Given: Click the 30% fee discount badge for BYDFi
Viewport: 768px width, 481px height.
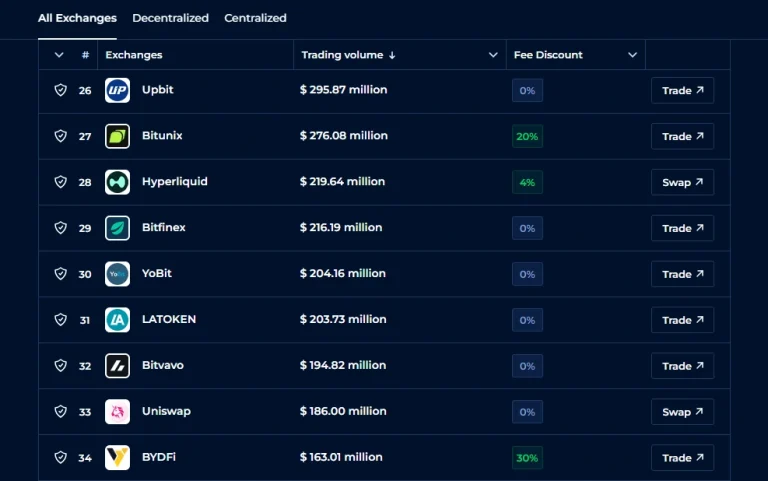Looking at the screenshot, I should pyautogui.click(x=527, y=458).
